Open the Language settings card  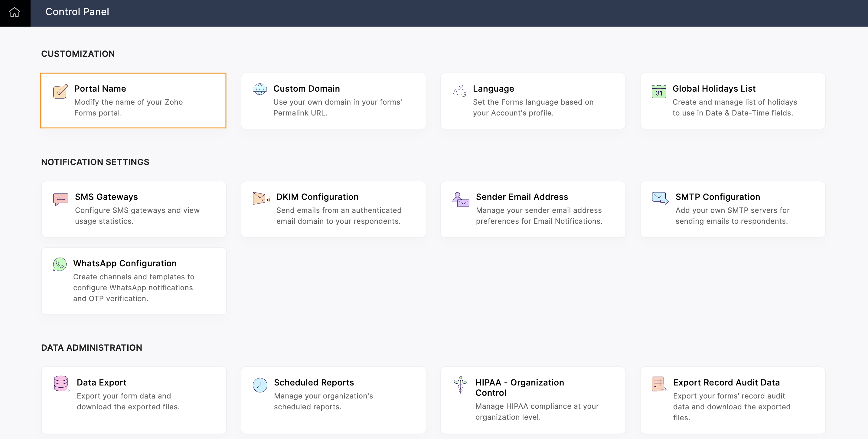coord(533,101)
